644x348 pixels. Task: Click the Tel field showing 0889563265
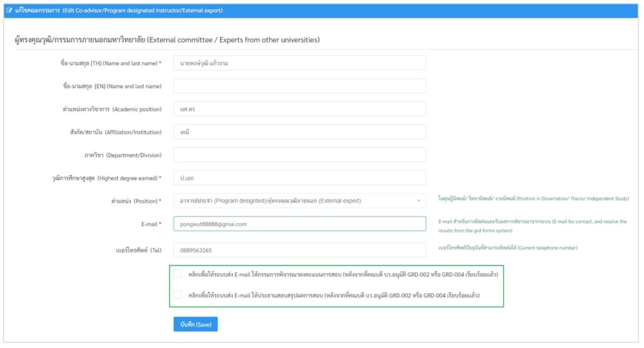tap(299, 250)
